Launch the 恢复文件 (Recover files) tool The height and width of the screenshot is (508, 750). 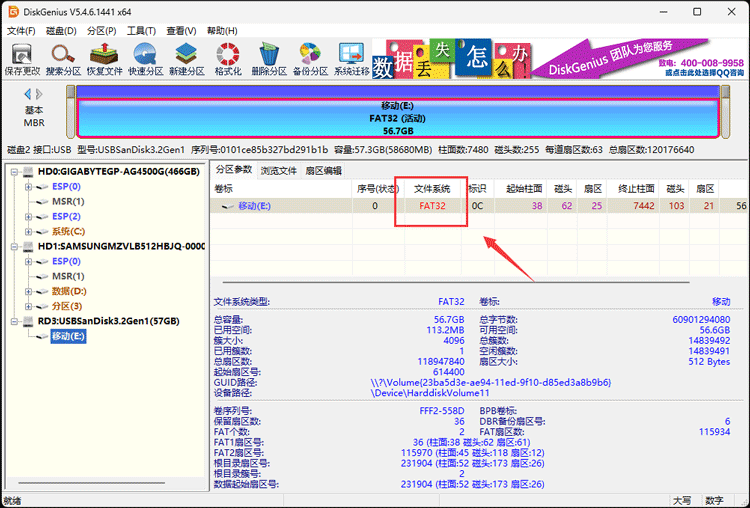click(x=104, y=59)
